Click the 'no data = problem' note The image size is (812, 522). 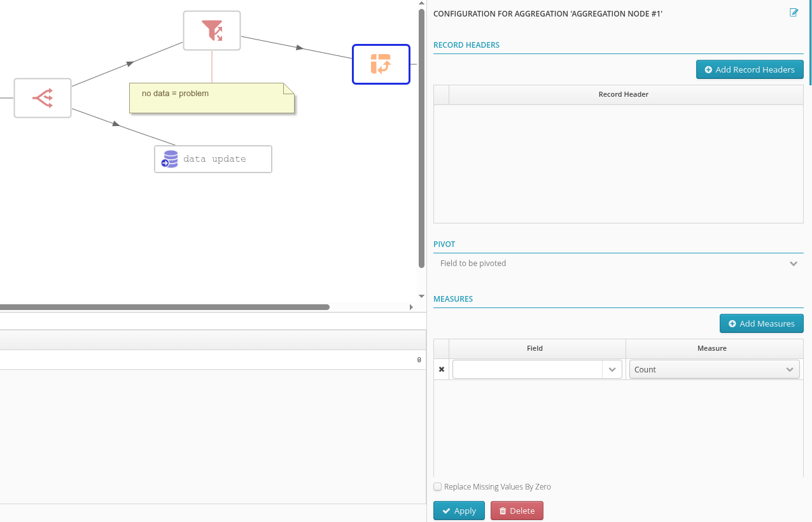[212, 98]
